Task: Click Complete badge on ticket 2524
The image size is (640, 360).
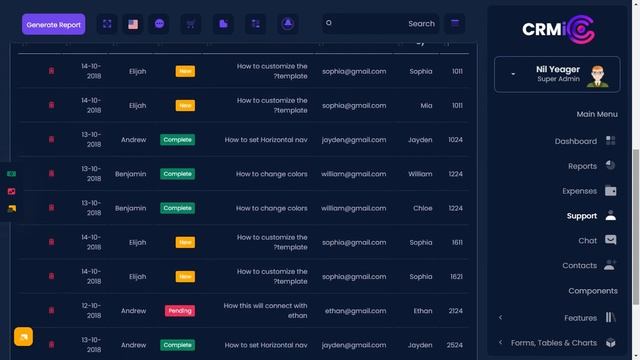Action: 178,345
